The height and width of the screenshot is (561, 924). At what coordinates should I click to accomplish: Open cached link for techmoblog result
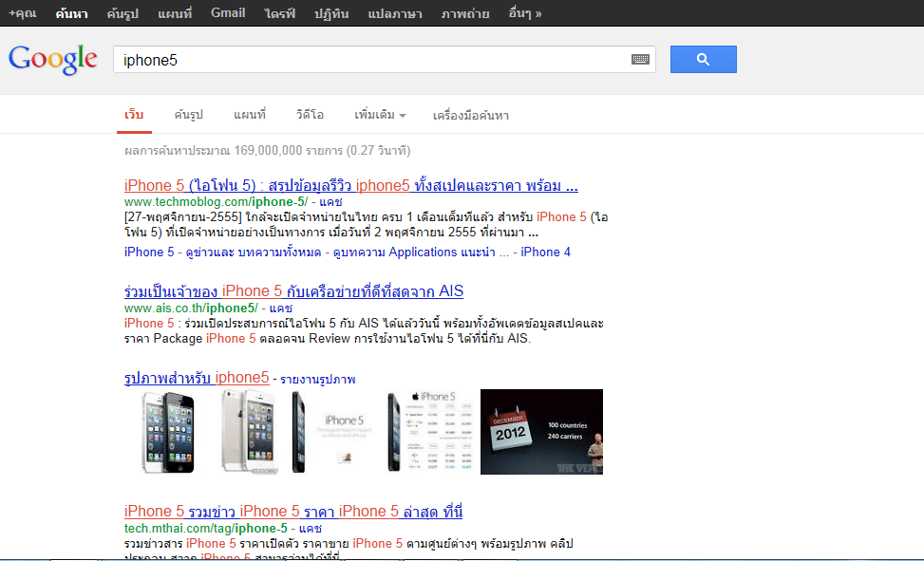point(330,201)
